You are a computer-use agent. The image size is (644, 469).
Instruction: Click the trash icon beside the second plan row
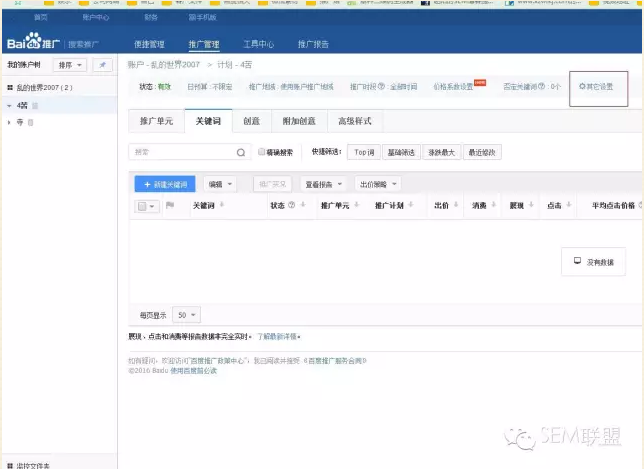click(30, 122)
